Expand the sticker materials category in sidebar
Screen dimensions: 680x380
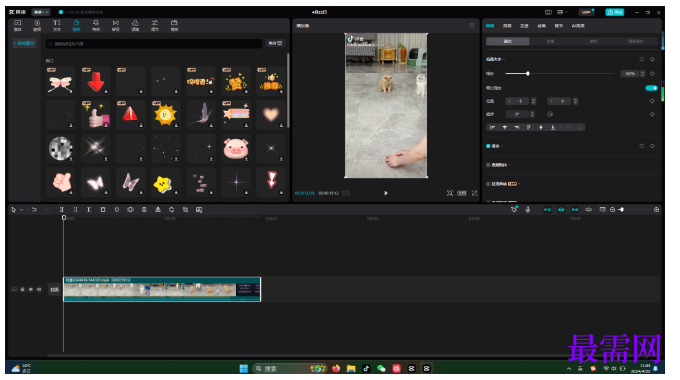click(25, 43)
